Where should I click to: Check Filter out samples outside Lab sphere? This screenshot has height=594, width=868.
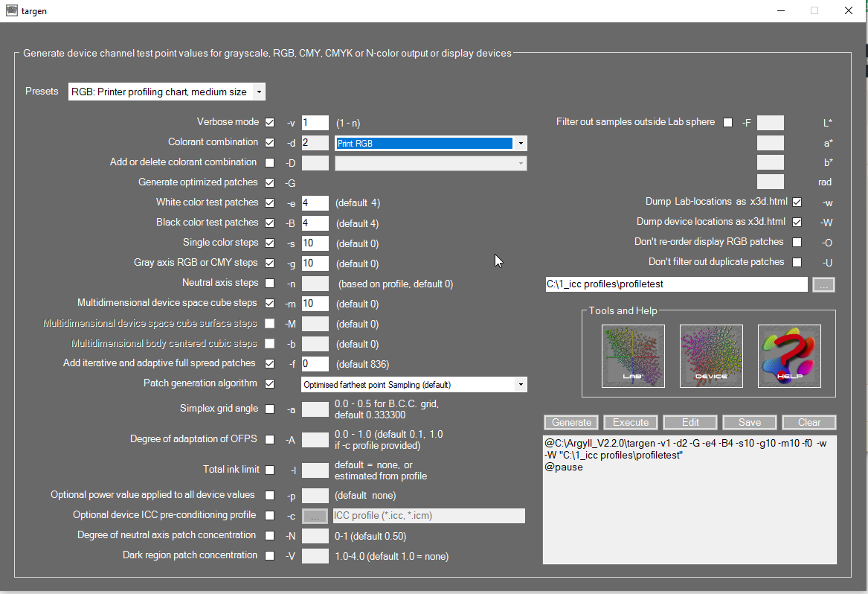[x=727, y=122]
